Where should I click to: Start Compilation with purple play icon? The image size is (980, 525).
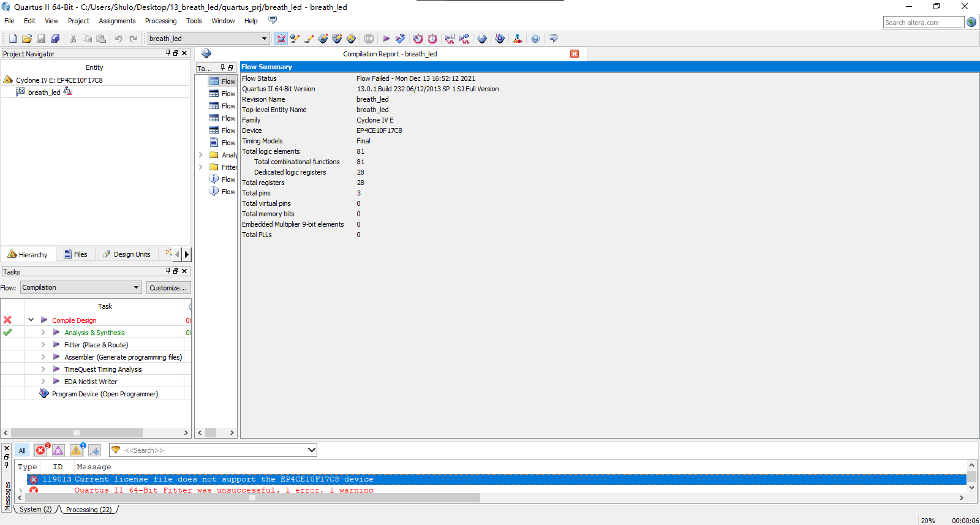click(386, 39)
